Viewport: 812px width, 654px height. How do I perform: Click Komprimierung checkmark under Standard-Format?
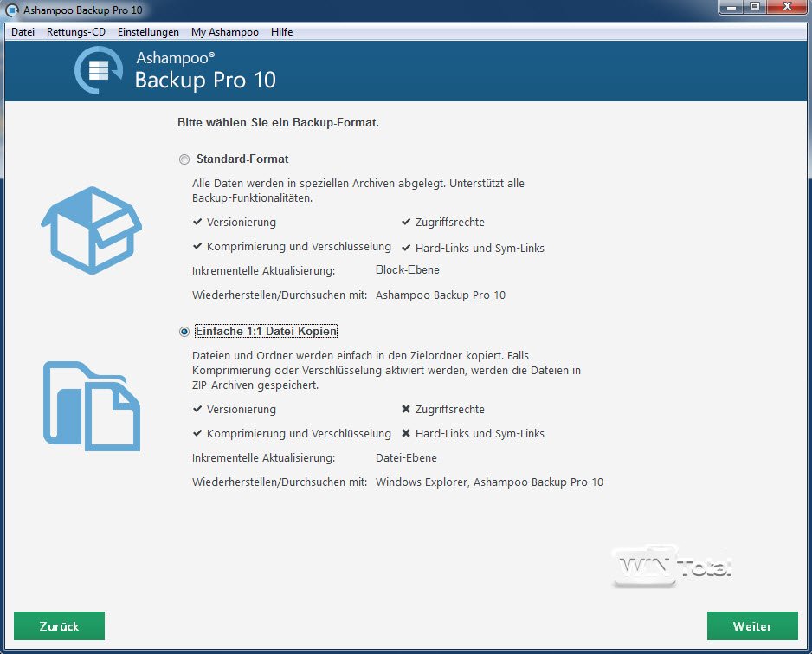[x=197, y=246]
